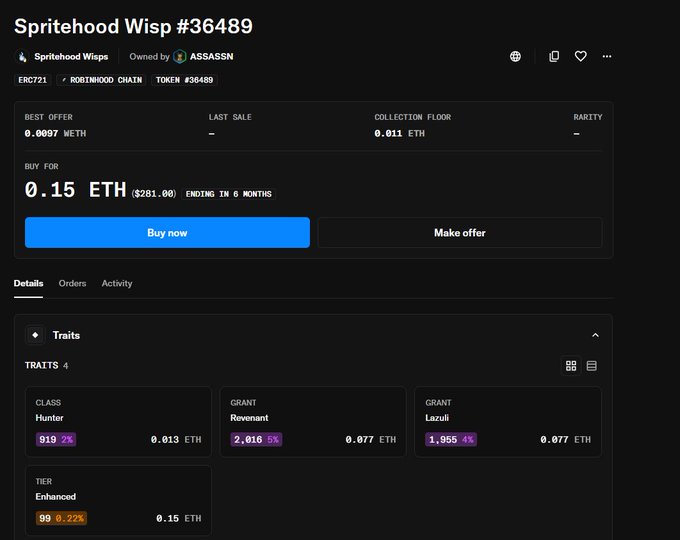Click the Spritehood Wisp #36489 title

[x=134, y=26]
